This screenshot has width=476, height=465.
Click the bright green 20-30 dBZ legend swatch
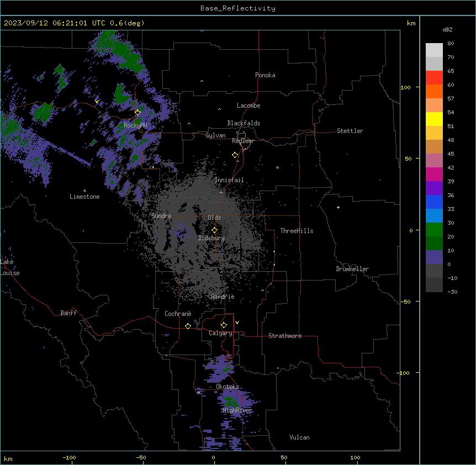434,230
